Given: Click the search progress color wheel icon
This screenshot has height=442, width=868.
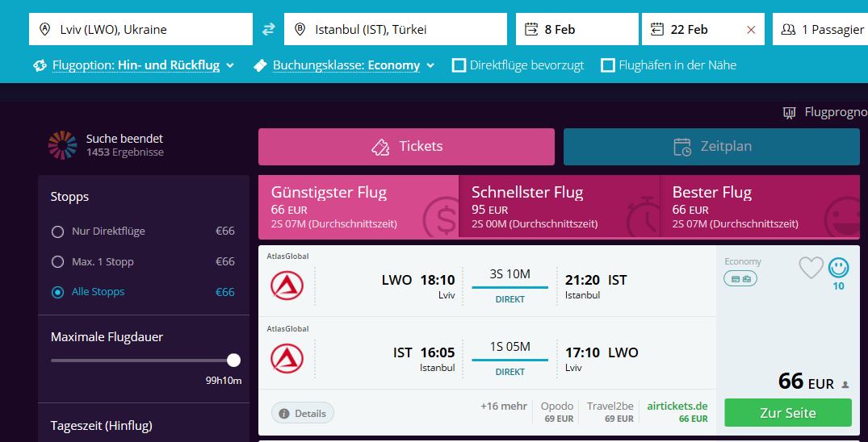Looking at the screenshot, I should [62, 145].
